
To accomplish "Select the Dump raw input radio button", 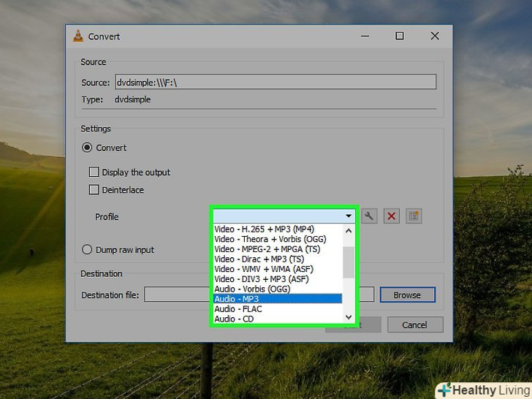I will coord(87,250).
